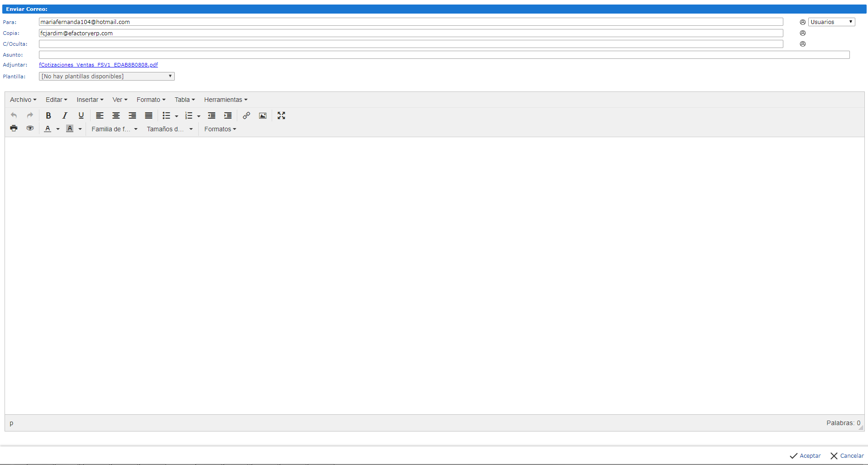Toggle underline formatting
Viewport: 868px width, 465px height.
[81, 115]
